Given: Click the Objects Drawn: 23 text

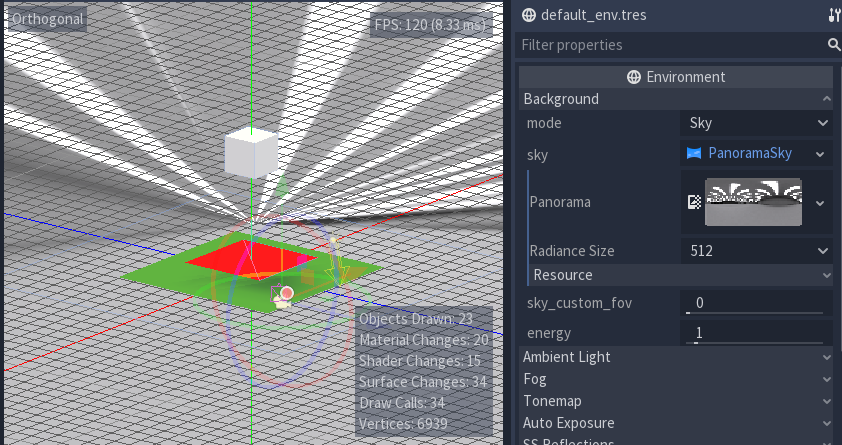Looking at the screenshot, I should pos(416,319).
